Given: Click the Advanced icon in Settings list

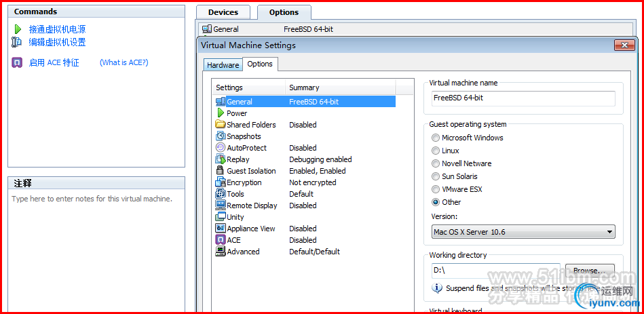Looking at the screenshot, I should point(221,251).
